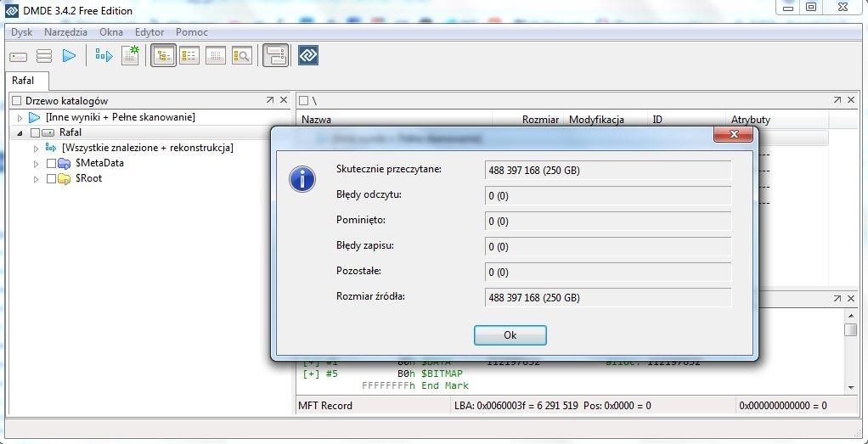Viewport: 868px width, 444px height.
Task: Check the $Root checkbox
Action: (x=52, y=179)
